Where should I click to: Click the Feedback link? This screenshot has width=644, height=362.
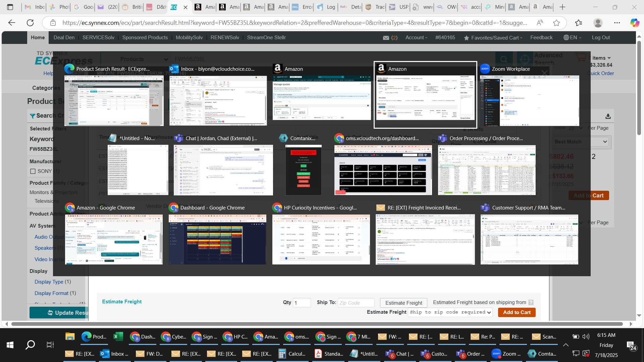[x=541, y=38]
